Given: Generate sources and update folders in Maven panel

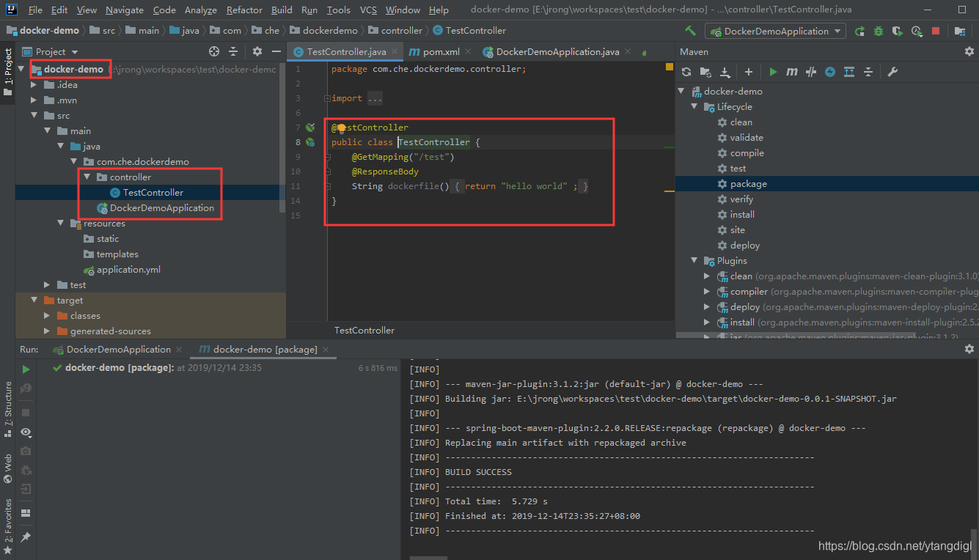Looking at the screenshot, I should pyautogui.click(x=705, y=72).
